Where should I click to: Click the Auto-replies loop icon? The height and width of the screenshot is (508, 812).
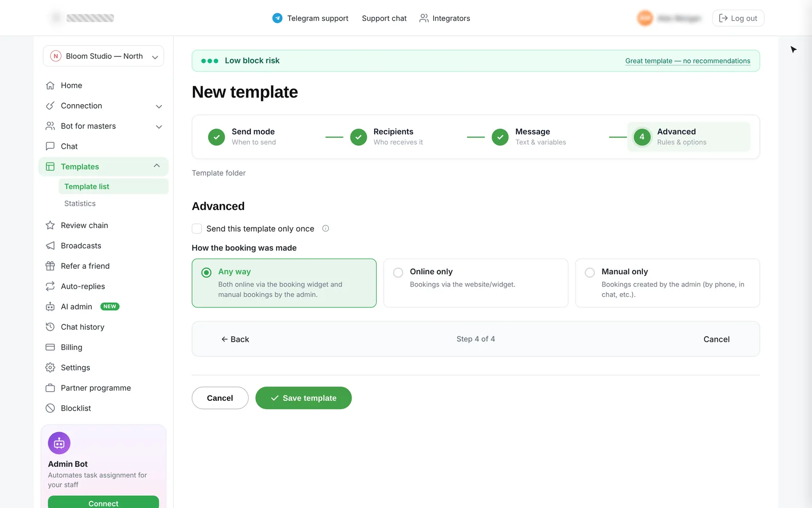click(50, 286)
